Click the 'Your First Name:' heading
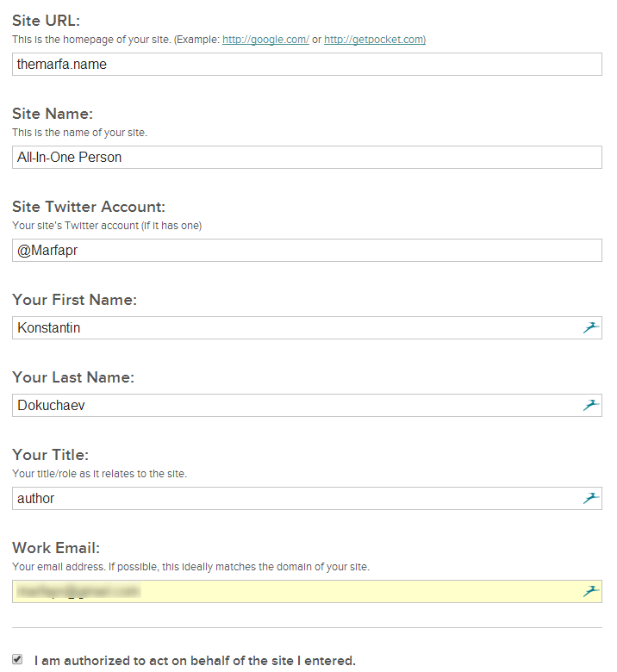Screen dimensions: 617x672 tap(75, 300)
